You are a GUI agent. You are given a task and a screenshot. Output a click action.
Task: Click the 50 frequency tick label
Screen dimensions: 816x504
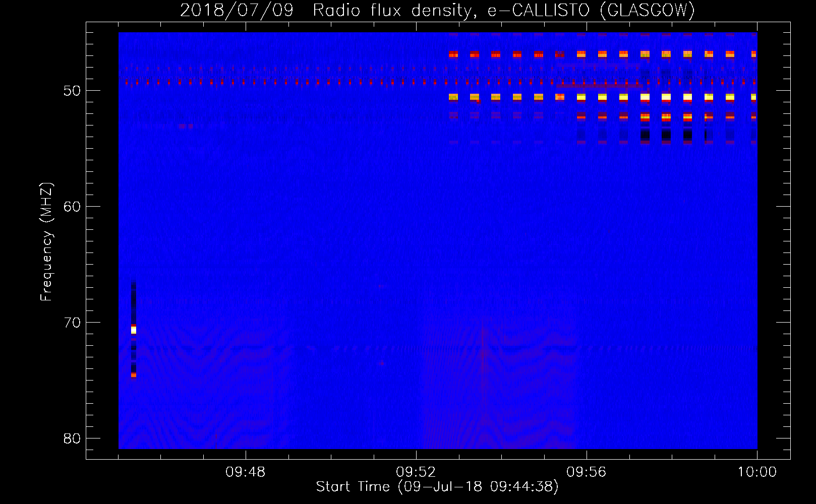(x=72, y=91)
